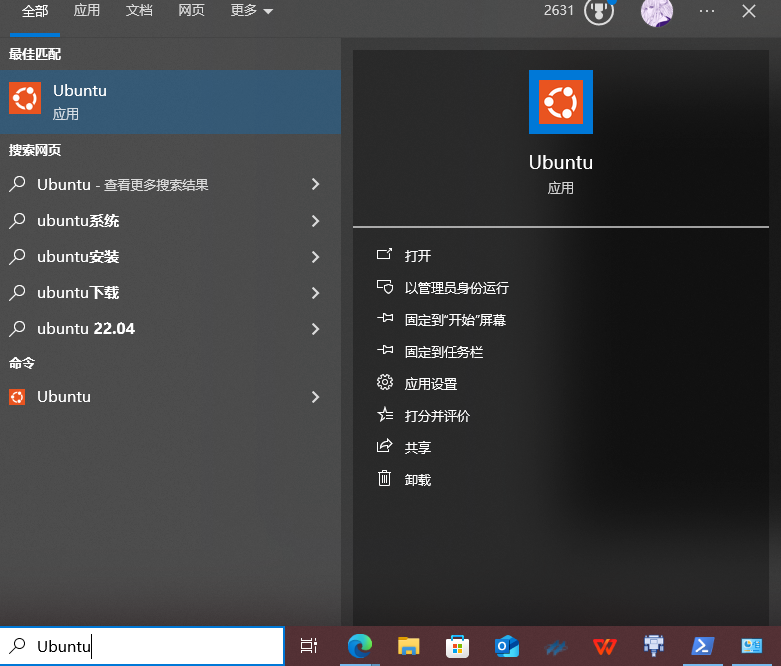
Task: Click the star icon beside 打分并评价
Action: click(385, 414)
